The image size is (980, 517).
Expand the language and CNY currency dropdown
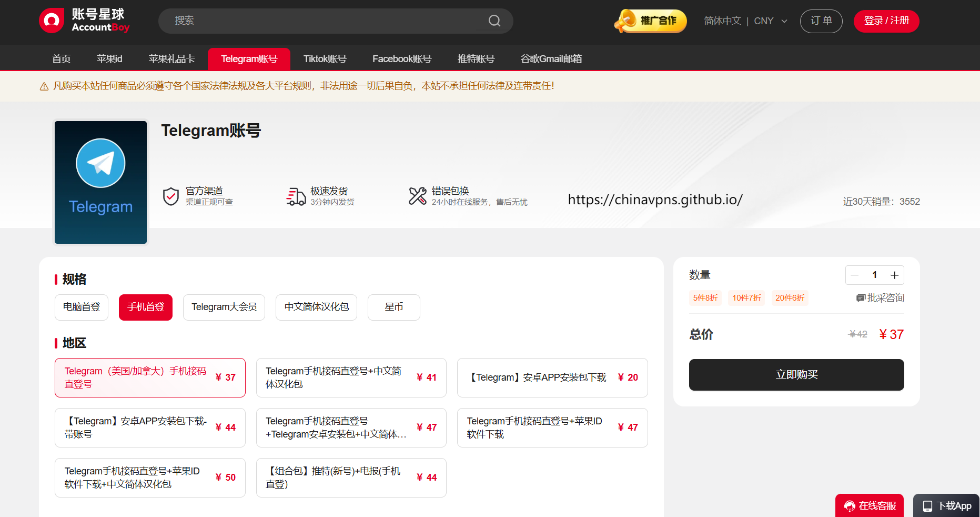745,21
